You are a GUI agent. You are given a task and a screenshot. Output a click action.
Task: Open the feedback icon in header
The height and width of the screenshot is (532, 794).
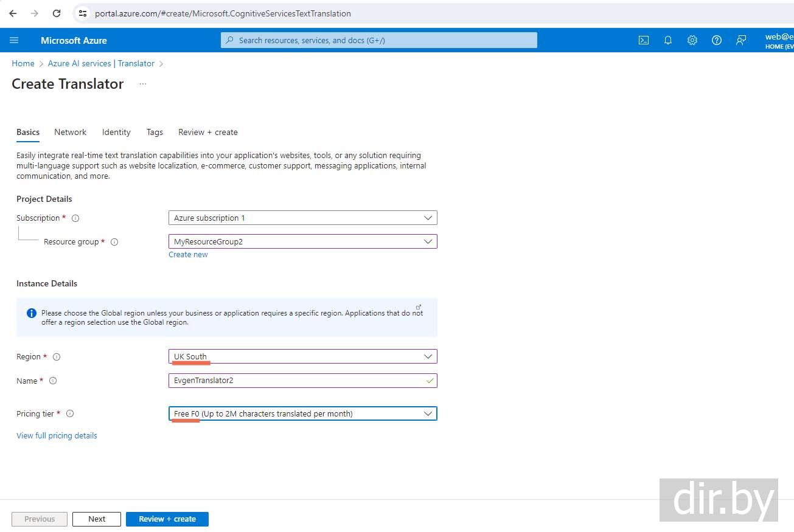coord(740,40)
